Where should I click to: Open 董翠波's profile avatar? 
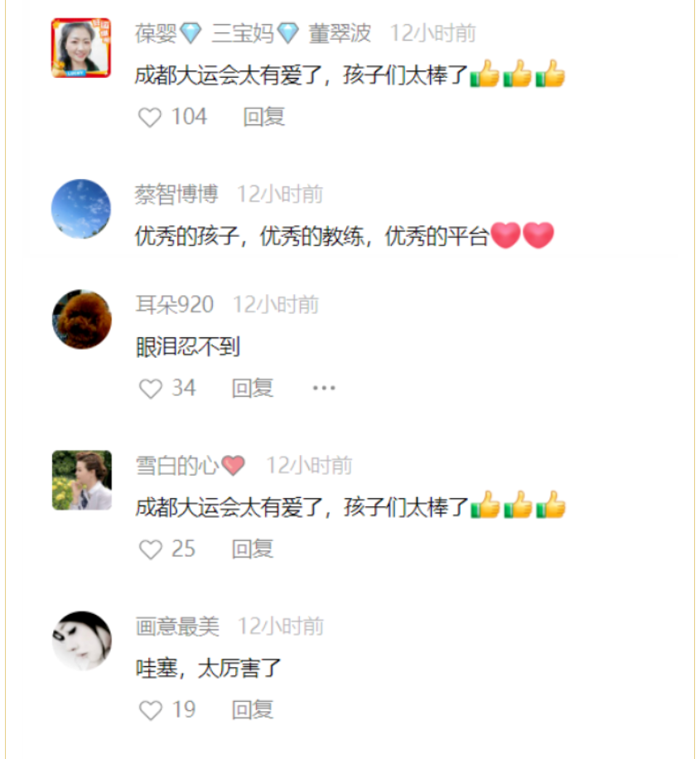[x=81, y=48]
